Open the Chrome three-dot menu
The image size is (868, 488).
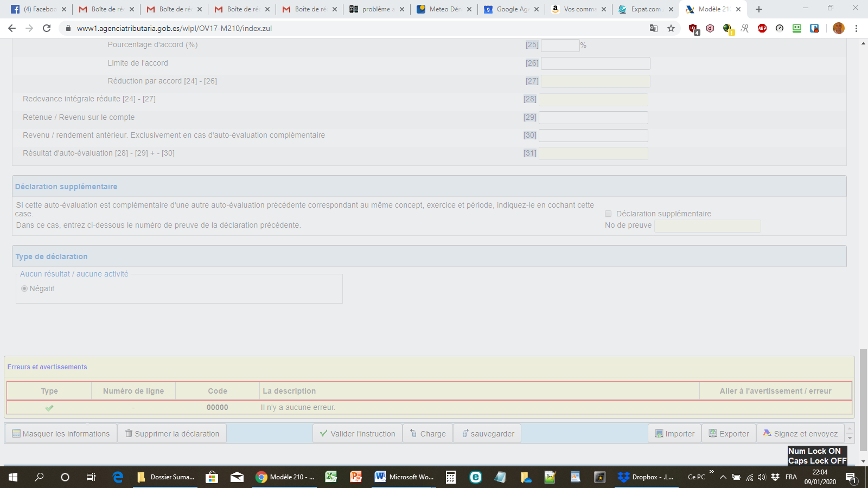(x=857, y=28)
